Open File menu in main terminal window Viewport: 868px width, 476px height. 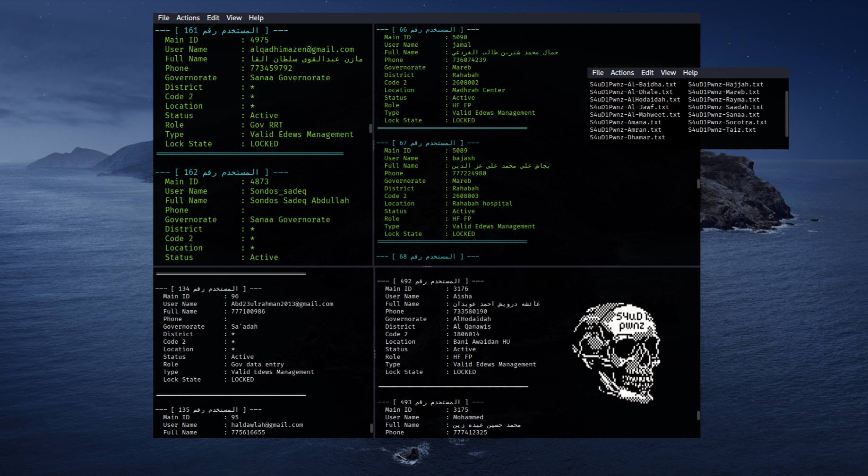point(163,18)
